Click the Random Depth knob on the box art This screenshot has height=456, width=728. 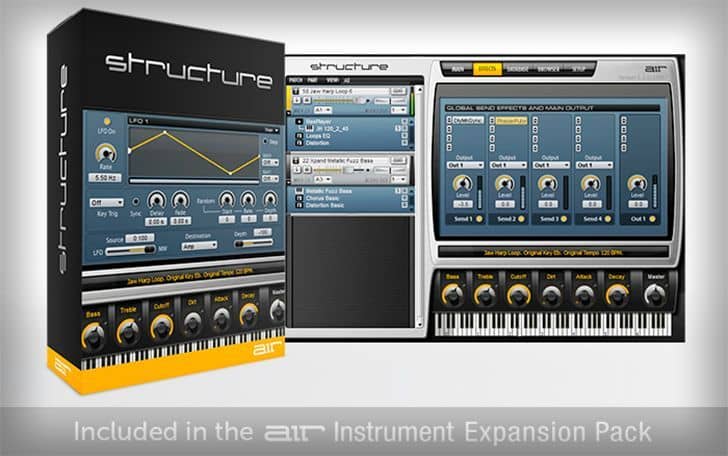[x=270, y=200]
